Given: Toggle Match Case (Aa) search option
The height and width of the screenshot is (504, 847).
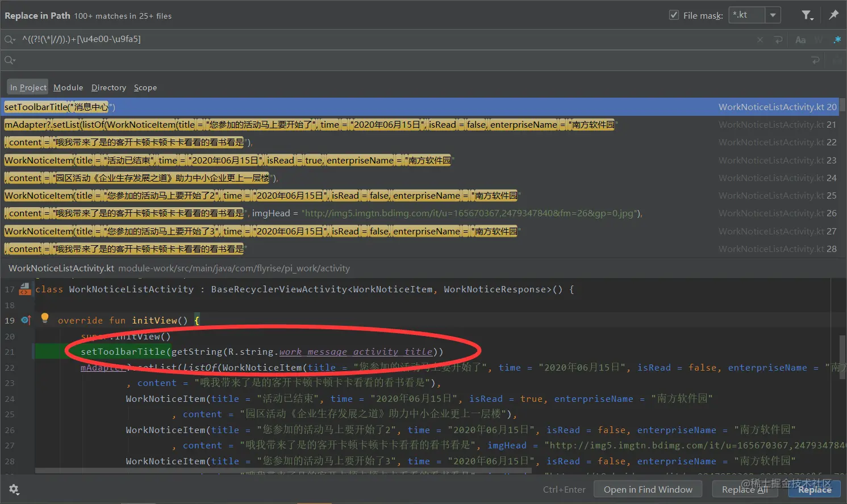Looking at the screenshot, I should [800, 40].
